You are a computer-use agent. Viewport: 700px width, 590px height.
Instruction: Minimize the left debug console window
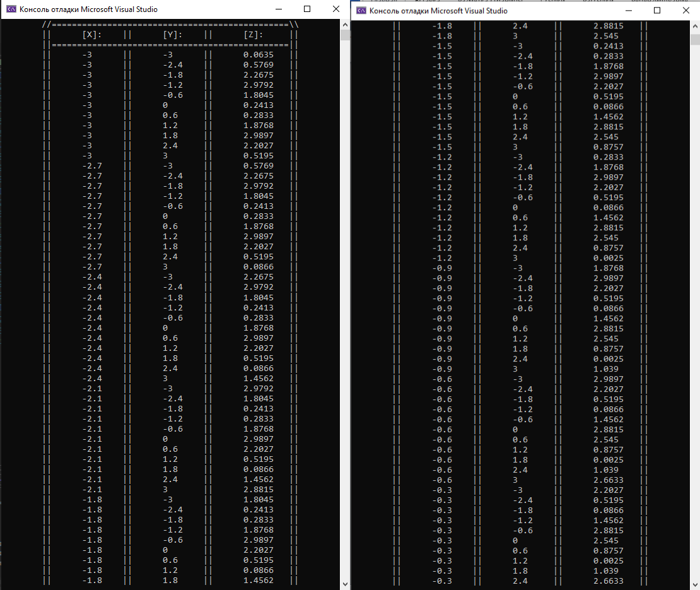[279, 9]
